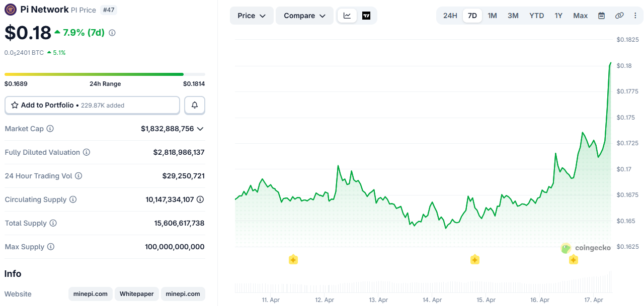Click the CoinGecko watermark on the chart
This screenshot has width=644, height=306.
click(x=586, y=248)
